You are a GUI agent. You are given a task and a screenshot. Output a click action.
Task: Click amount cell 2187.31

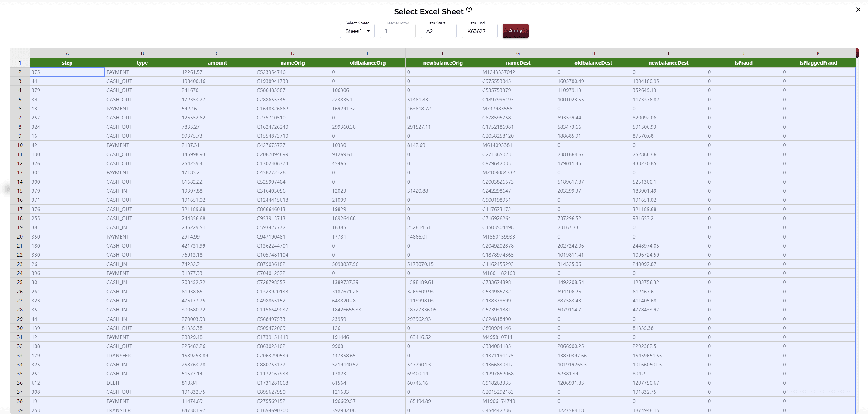(x=217, y=145)
